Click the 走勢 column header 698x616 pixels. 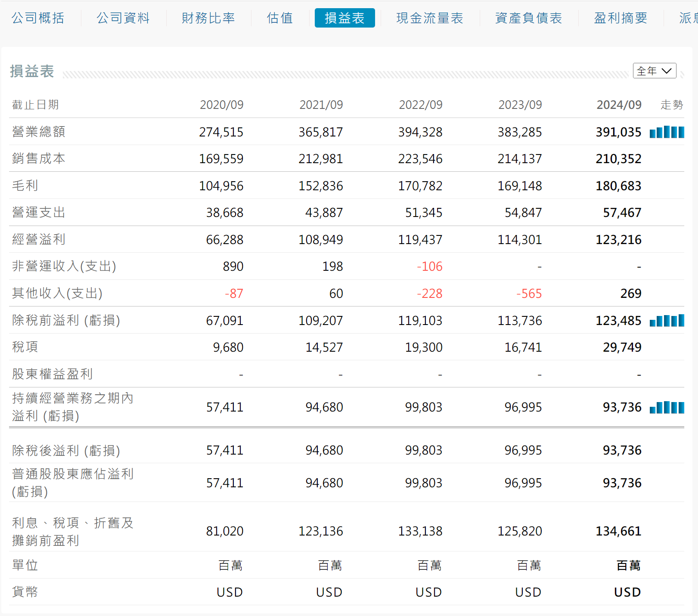672,105
